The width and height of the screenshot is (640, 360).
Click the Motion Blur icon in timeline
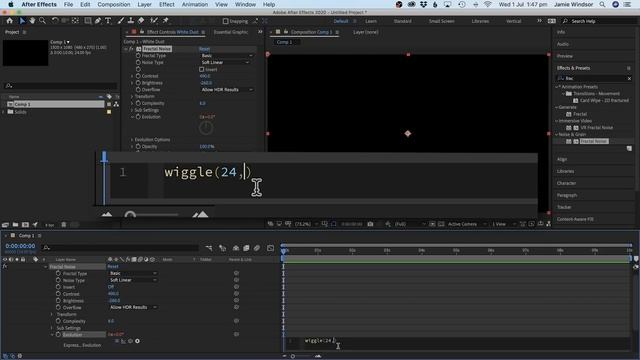point(257,248)
